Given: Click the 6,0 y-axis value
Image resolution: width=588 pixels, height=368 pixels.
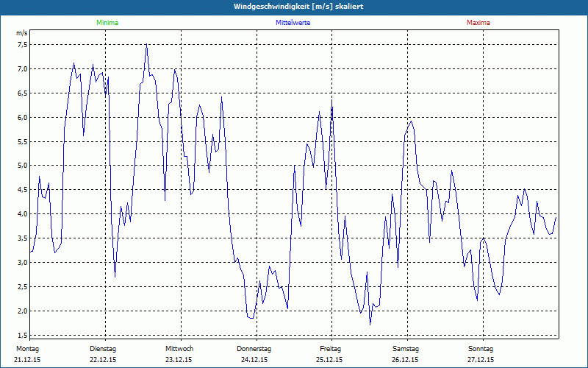Looking at the screenshot, I should 22,117.
